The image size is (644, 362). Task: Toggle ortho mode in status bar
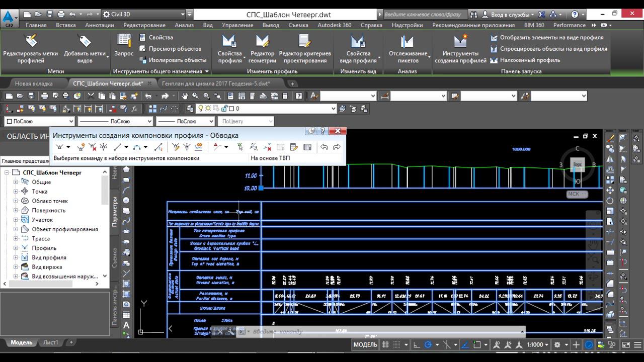[x=417, y=345]
